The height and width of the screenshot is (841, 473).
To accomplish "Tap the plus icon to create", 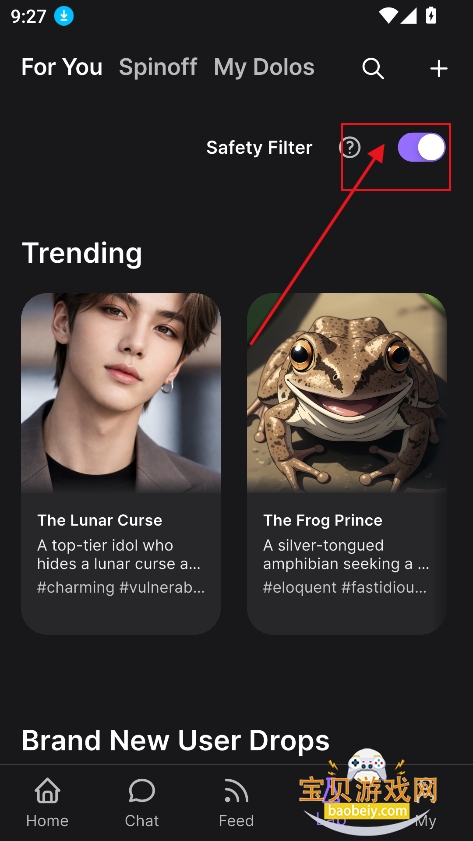I will (439, 69).
